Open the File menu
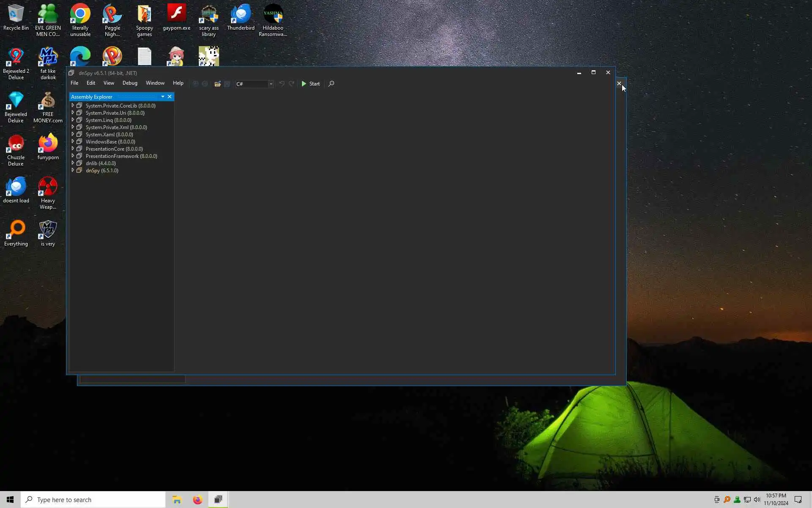812x508 pixels. (74, 83)
